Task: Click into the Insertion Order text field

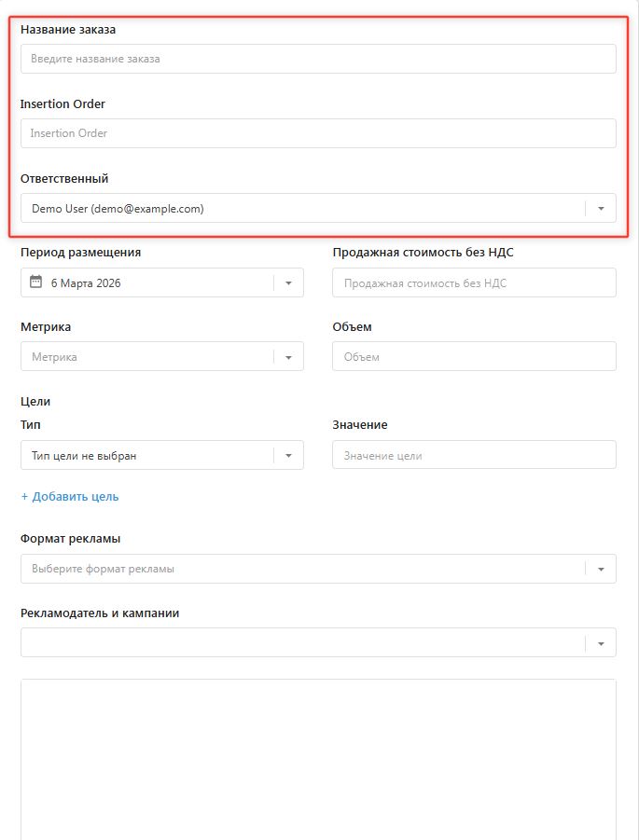Action: click(x=318, y=133)
